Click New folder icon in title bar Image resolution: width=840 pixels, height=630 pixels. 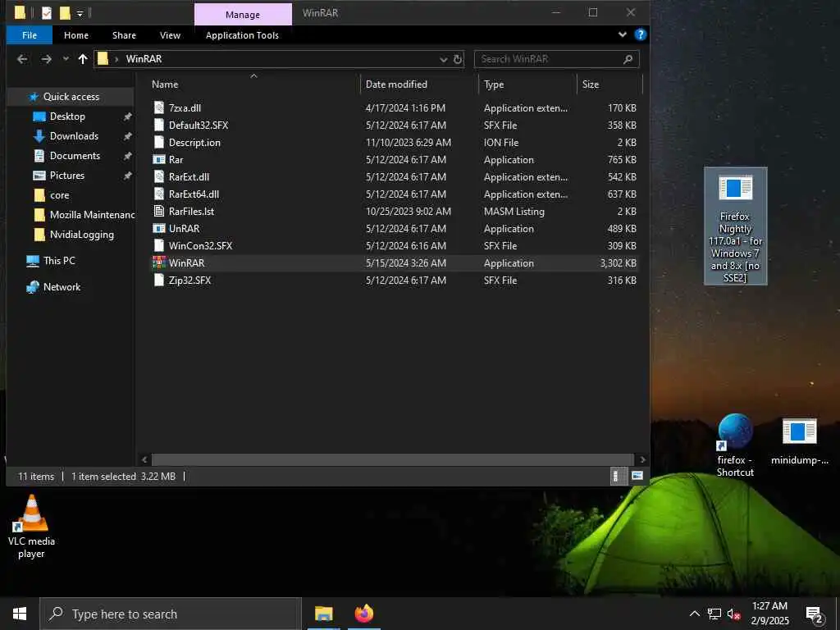point(65,13)
